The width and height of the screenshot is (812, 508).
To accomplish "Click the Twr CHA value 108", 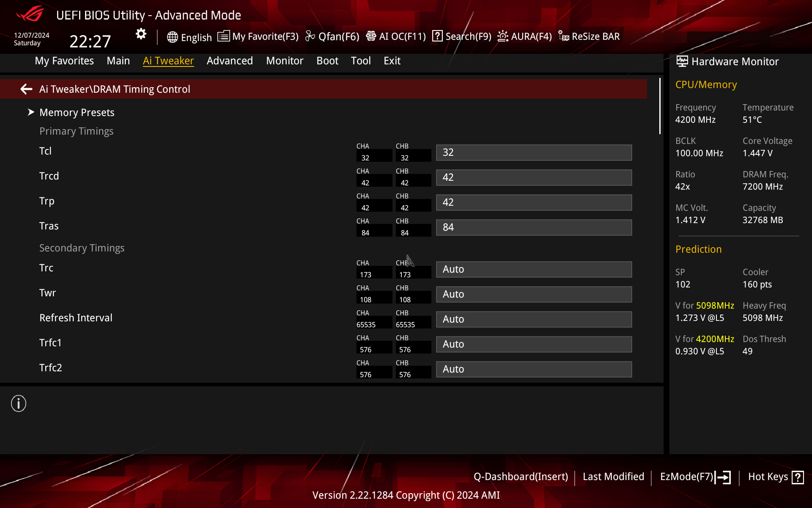I will [366, 300].
